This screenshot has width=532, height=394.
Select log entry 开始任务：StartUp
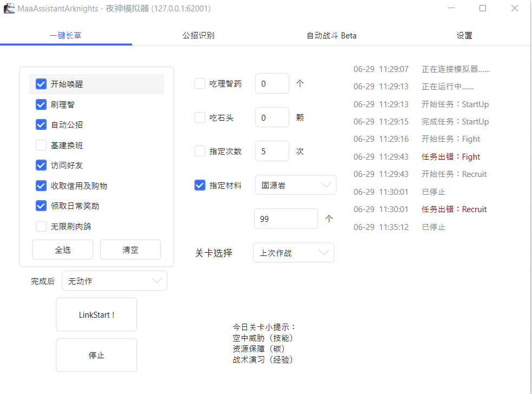click(x=455, y=104)
